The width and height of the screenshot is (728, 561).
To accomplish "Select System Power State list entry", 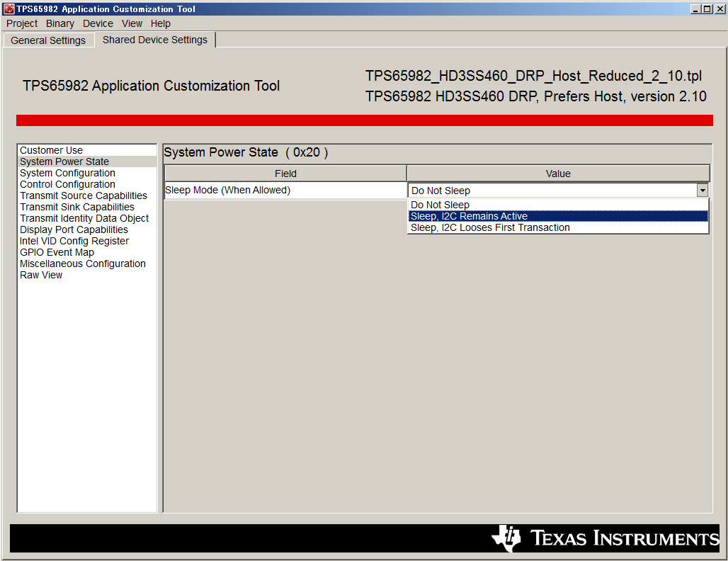I will [87, 161].
